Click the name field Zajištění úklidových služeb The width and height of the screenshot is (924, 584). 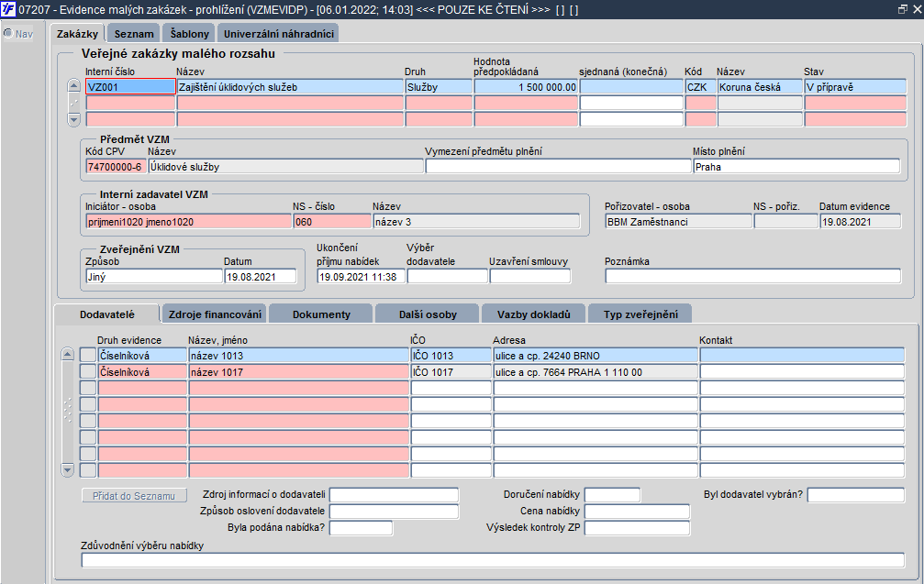(x=290, y=86)
